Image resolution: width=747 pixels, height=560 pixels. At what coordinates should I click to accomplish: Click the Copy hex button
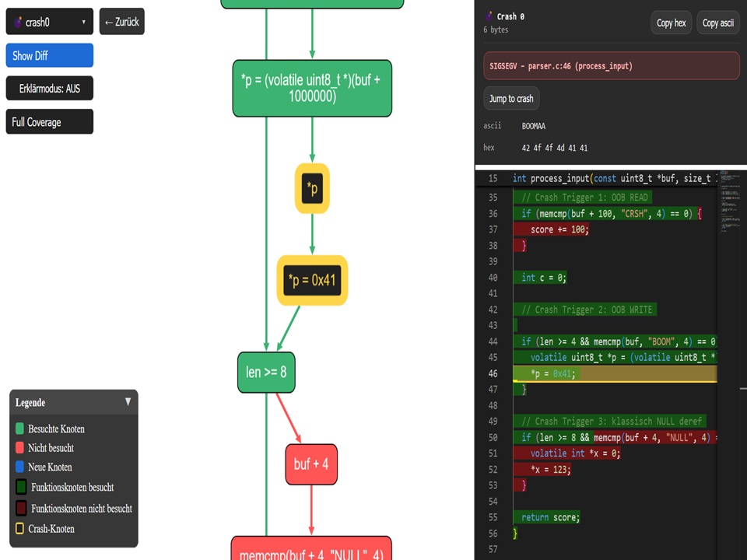(672, 23)
